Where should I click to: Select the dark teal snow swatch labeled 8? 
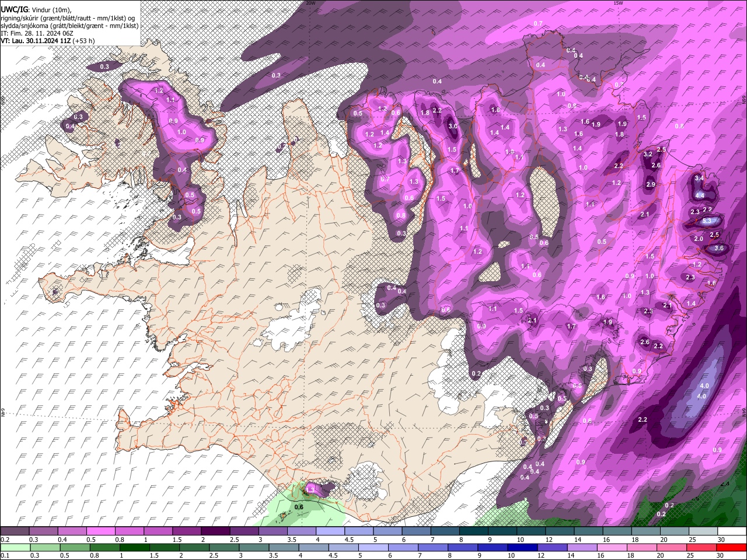coord(473,531)
